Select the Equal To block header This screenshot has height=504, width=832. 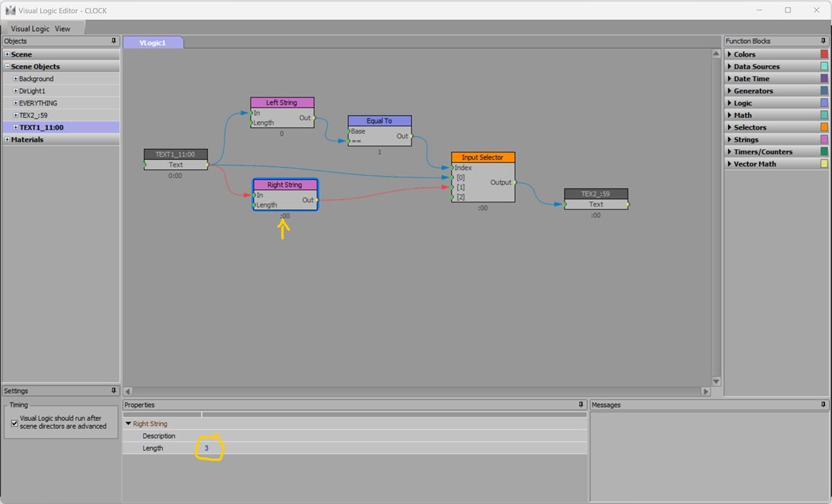click(379, 121)
